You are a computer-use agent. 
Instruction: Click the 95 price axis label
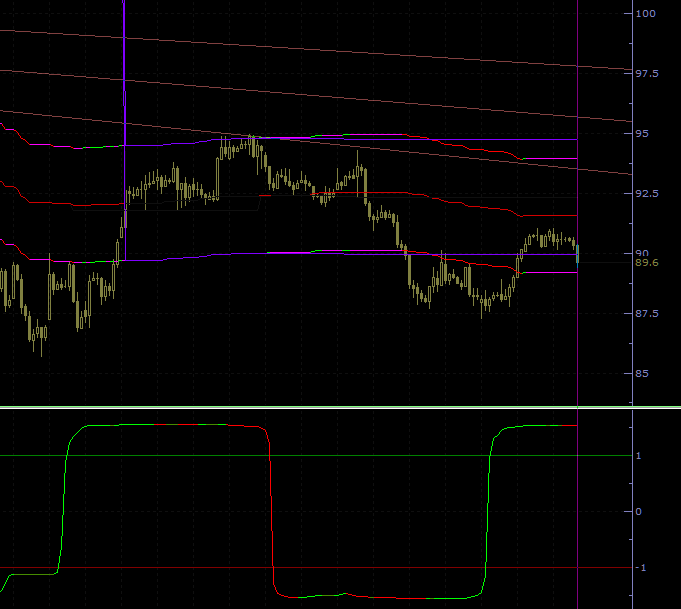[x=642, y=133]
